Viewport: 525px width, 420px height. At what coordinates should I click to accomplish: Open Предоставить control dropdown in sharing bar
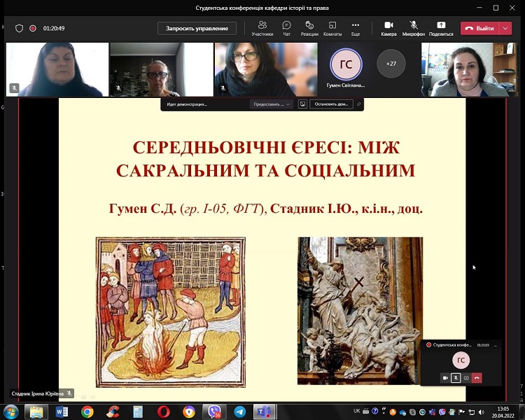coord(271,104)
